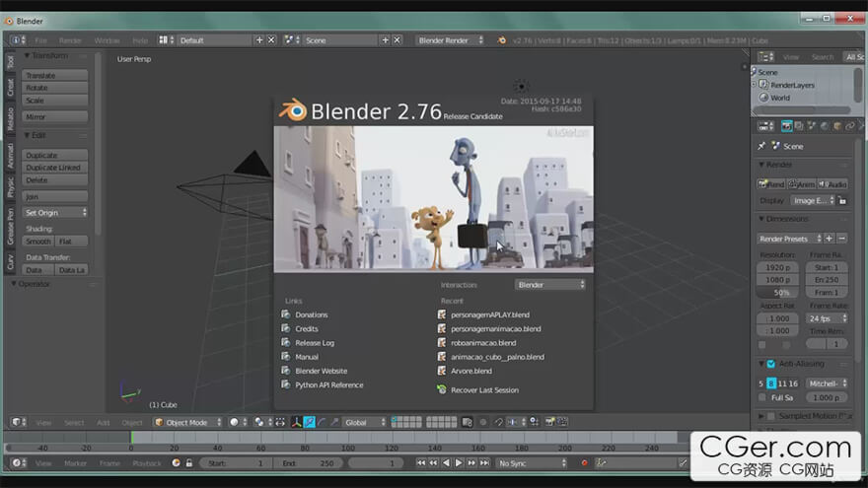Open the Interaction preset dropdown
868x488 pixels.
(x=550, y=284)
